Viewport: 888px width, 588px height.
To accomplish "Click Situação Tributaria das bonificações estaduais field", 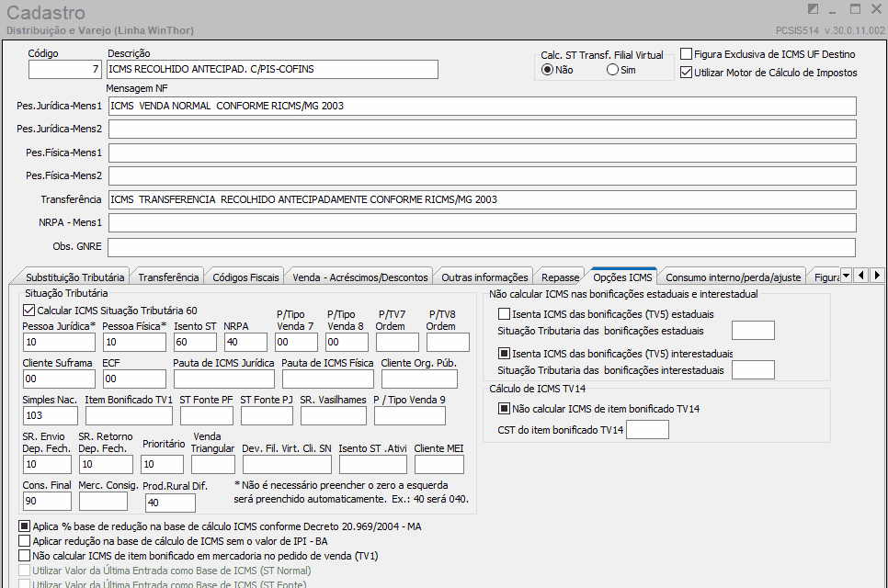I will [x=753, y=331].
